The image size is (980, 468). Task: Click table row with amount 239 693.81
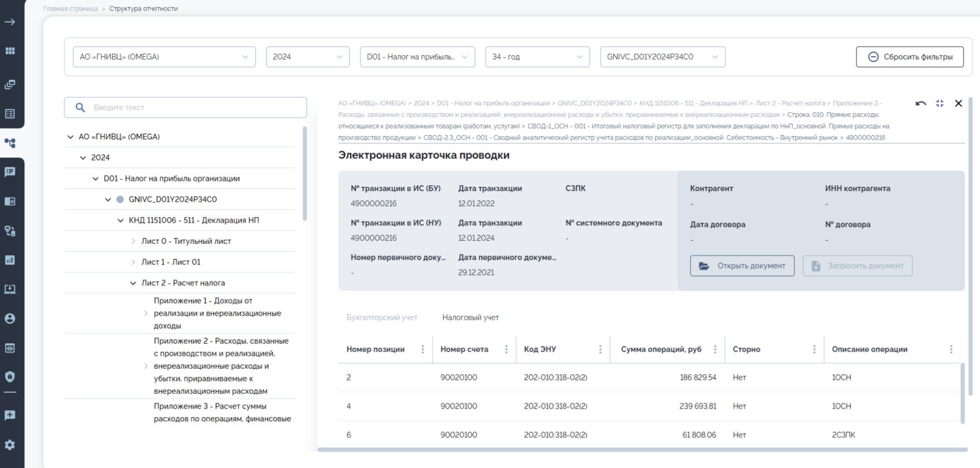[649, 406]
